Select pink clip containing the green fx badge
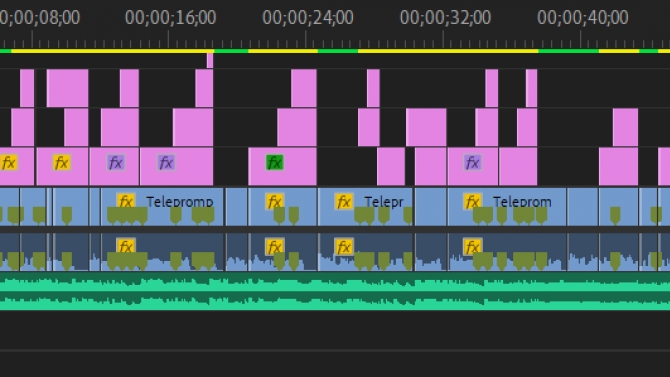This screenshot has width=670, height=377. (x=282, y=166)
